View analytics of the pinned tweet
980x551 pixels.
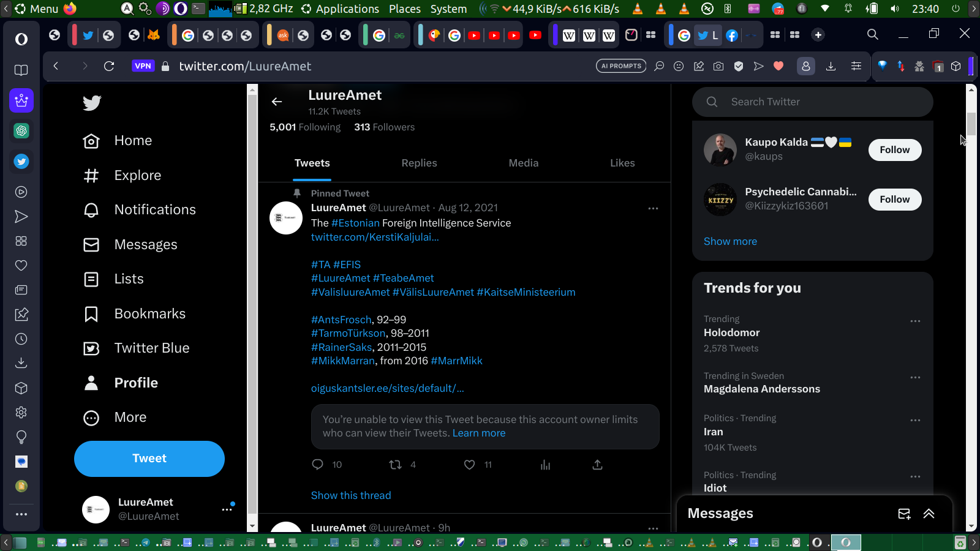545,465
